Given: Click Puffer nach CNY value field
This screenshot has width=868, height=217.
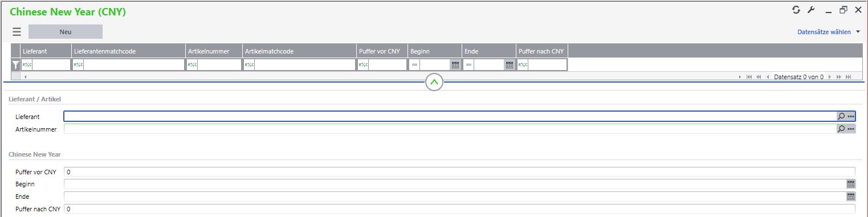Looking at the screenshot, I should (x=459, y=209).
